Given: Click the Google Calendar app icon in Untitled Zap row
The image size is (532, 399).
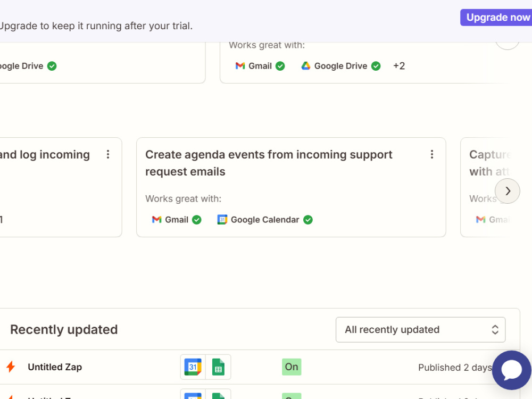Looking at the screenshot, I should pyautogui.click(x=193, y=367).
